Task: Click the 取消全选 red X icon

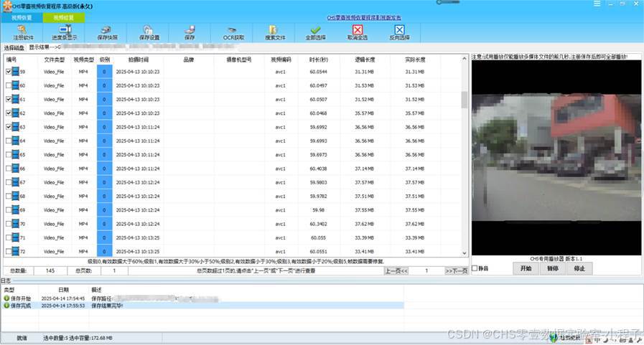Action: click(358, 29)
